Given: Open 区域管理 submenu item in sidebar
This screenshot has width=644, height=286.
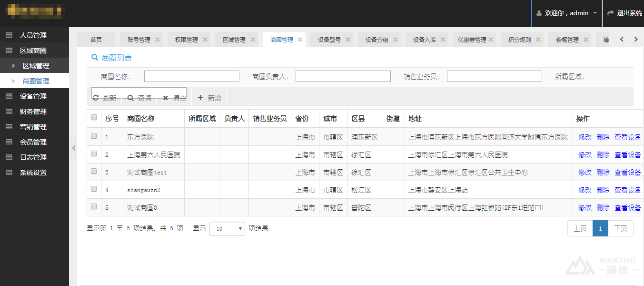Looking at the screenshot, I should pos(36,66).
